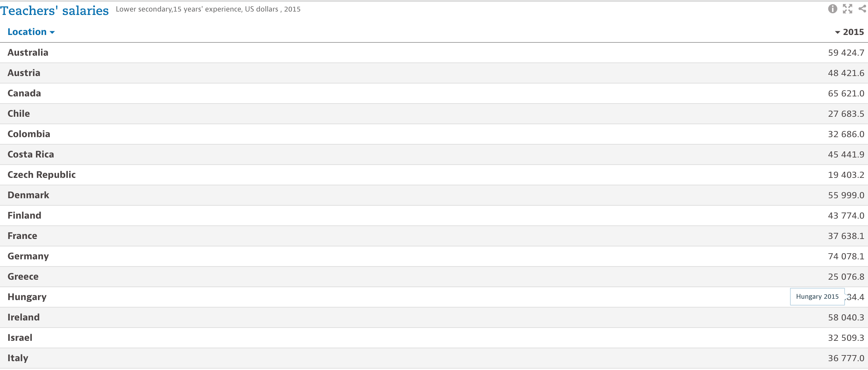Select the Colombia entry
868x370 pixels.
point(29,134)
